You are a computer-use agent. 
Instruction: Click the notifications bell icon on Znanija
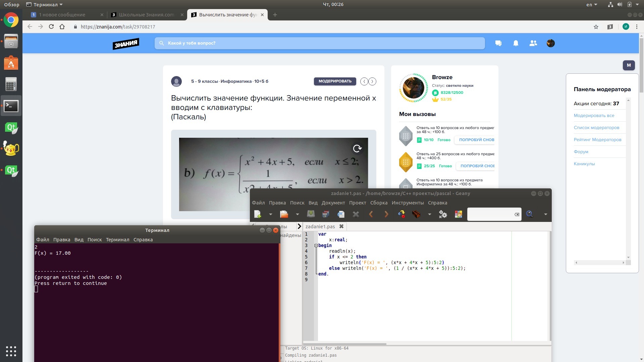click(x=516, y=43)
